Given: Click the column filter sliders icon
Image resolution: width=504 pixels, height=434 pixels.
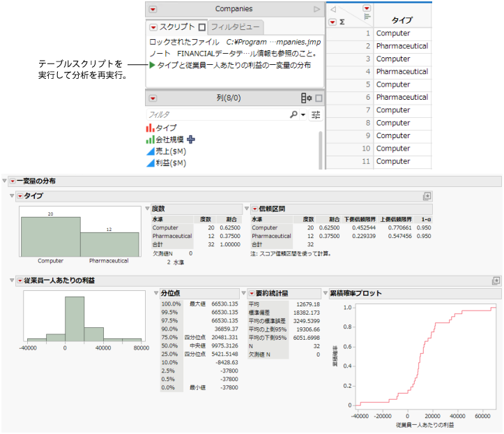Looking at the screenshot, I should 316,114.
